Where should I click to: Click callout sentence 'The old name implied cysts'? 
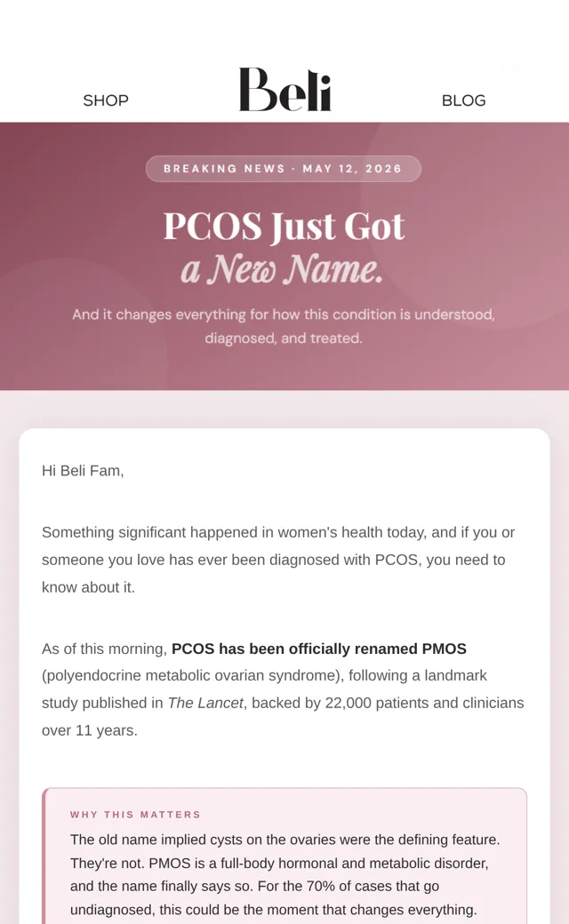tap(284, 839)
